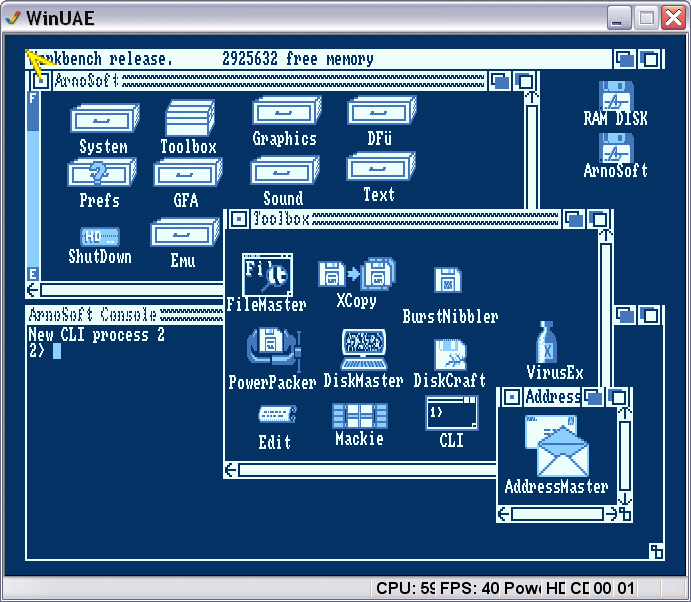Click the WinUAE CPU status indicator
This screenshot has height=602, width=691.
(x=405, y=588)
